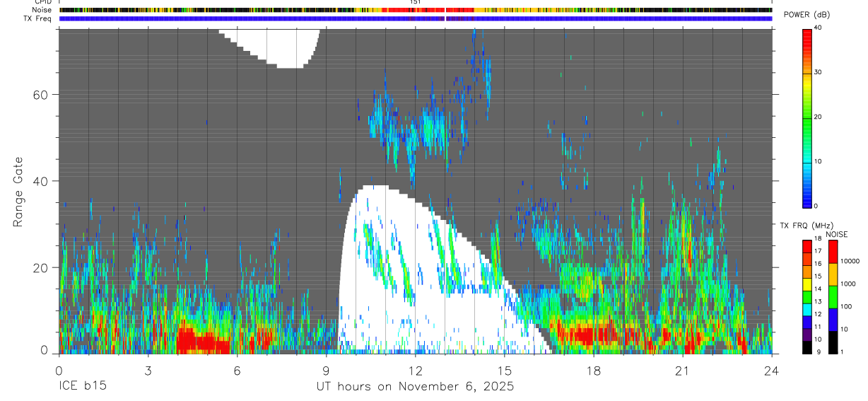Click the 10000 label in the NOISE legend
Screen dimensions: 868x401
click(x=852, y=261)
